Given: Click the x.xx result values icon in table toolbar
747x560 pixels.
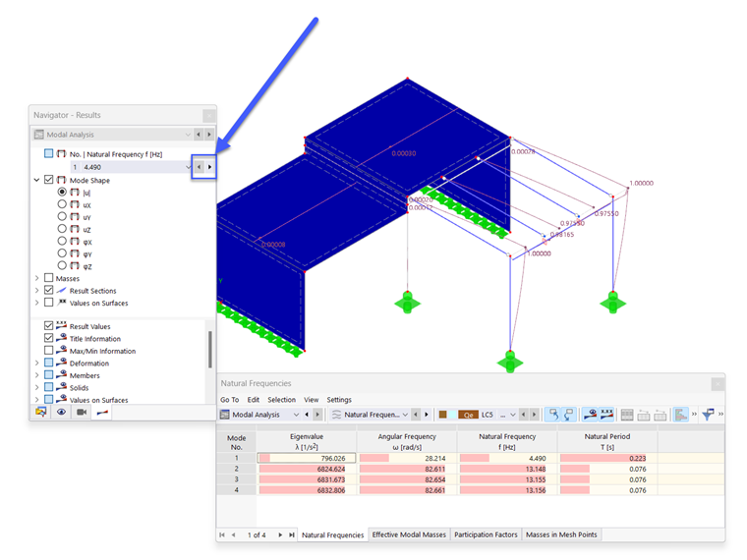Looking at the screenshot, I should pos(607,415).
